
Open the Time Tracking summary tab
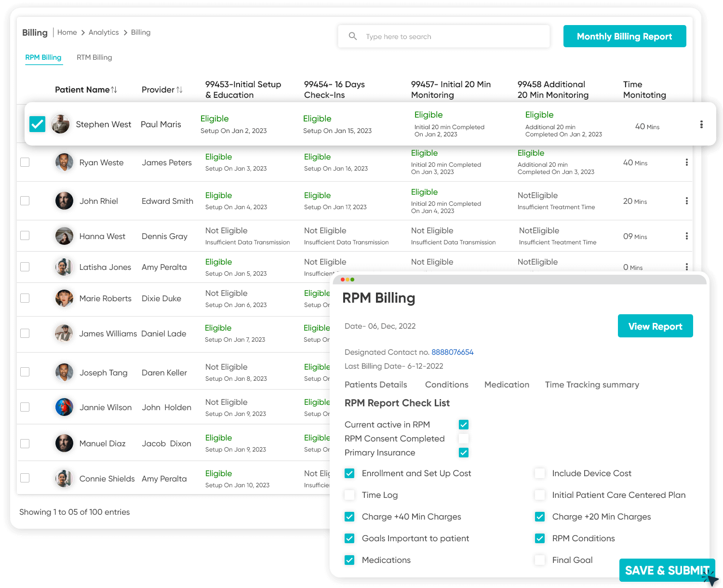[592, 385]
